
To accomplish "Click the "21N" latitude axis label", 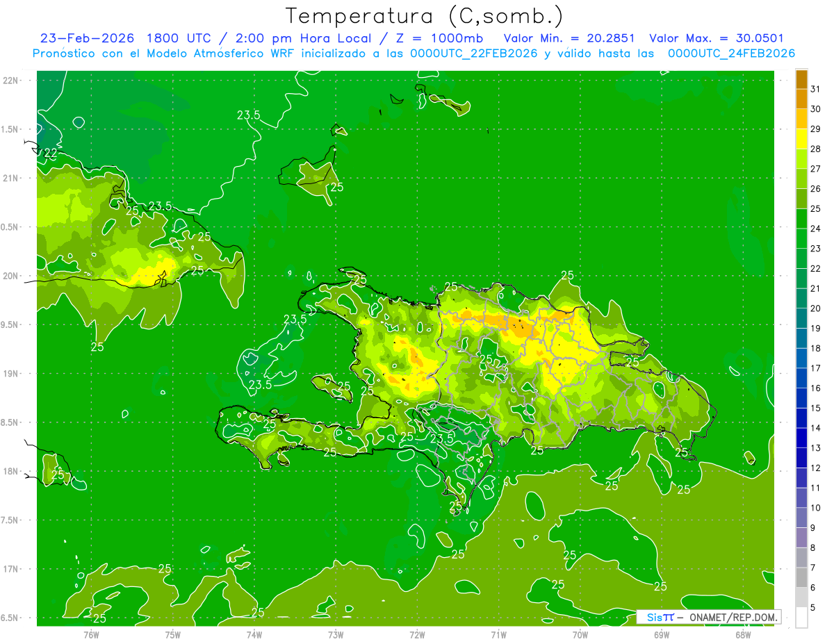I will pos(10,178).
